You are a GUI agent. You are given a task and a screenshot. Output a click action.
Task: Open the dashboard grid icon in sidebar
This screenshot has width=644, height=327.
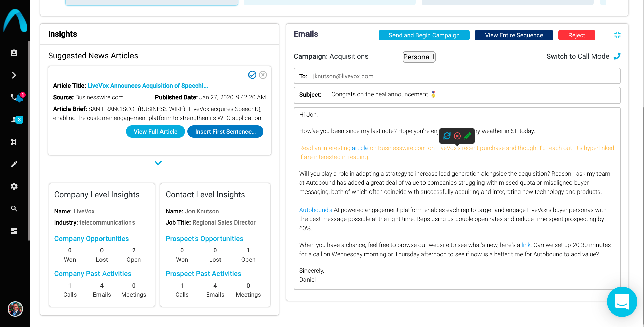pyautogui.click(x=14, y=231)
